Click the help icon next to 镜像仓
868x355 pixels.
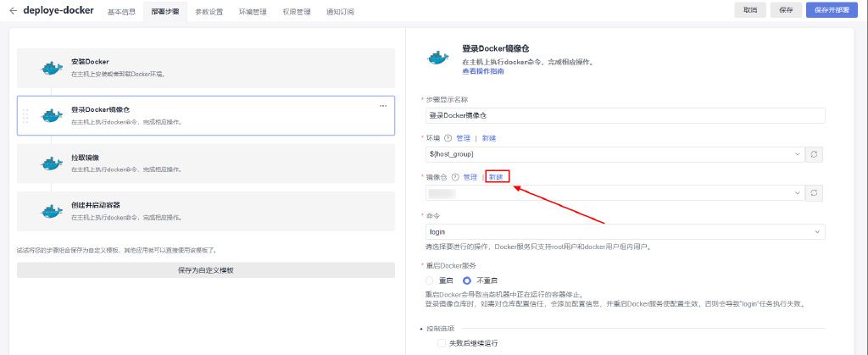(455, 177)
